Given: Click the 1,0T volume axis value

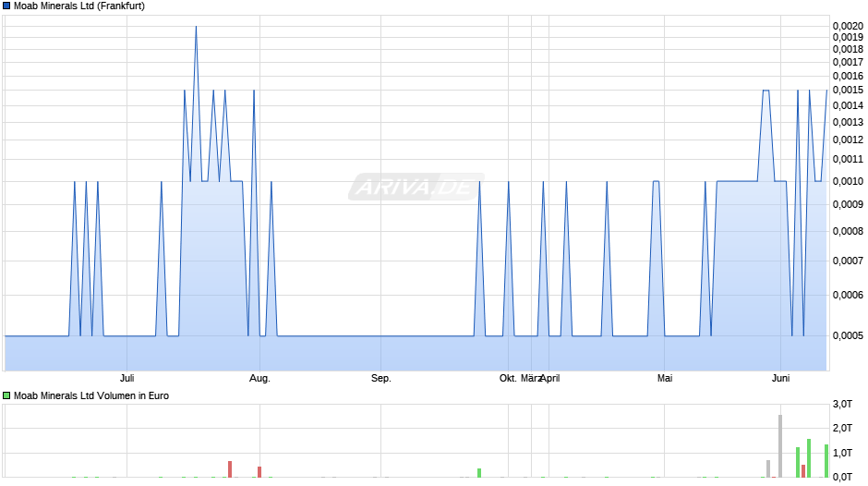Looking at the screenshot, I should [842, 453].
